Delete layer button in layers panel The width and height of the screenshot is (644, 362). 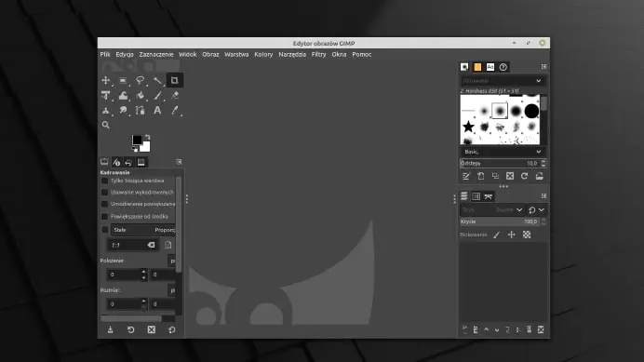pyautogui.click(x=541, y=329)
